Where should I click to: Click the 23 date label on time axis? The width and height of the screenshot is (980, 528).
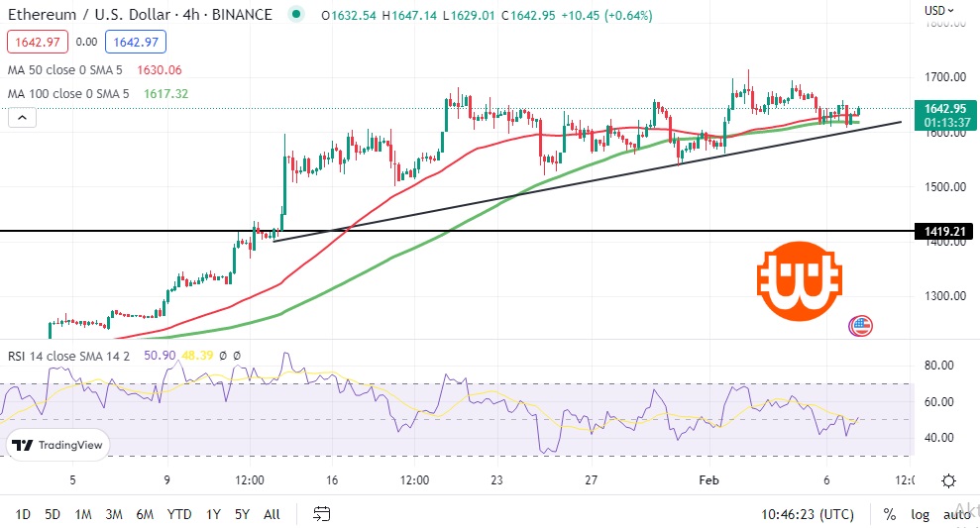coord(496,479)
